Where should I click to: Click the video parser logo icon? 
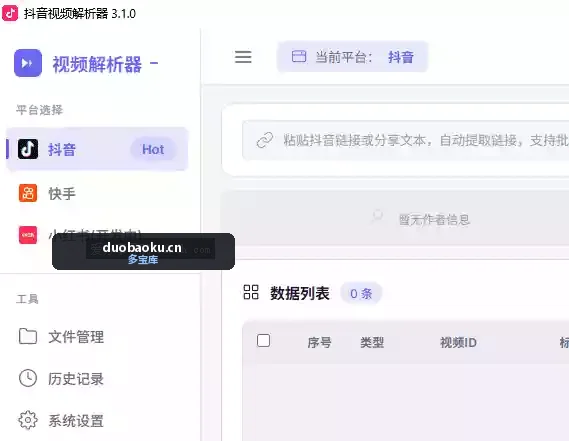[x=28, y=63]
